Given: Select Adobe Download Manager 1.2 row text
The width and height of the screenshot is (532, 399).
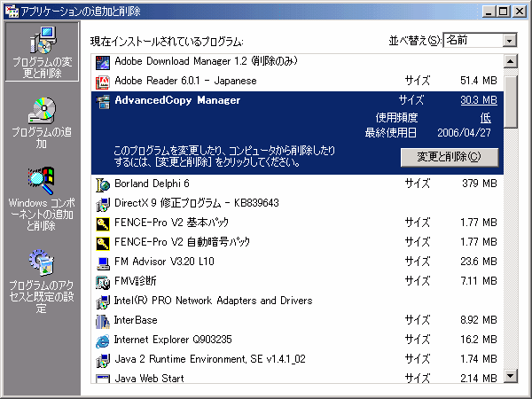Looking at the screenshot, I should (206, 61).
